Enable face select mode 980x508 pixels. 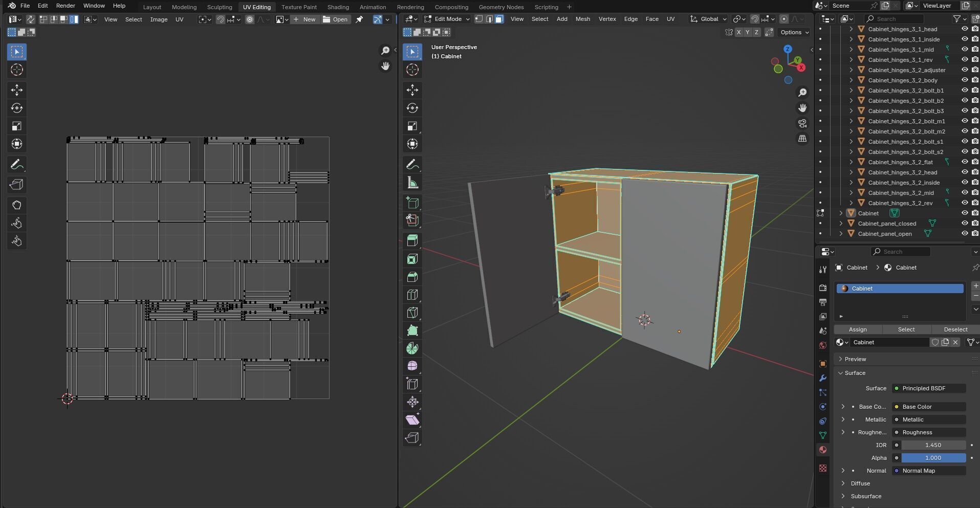coord(499,19)
